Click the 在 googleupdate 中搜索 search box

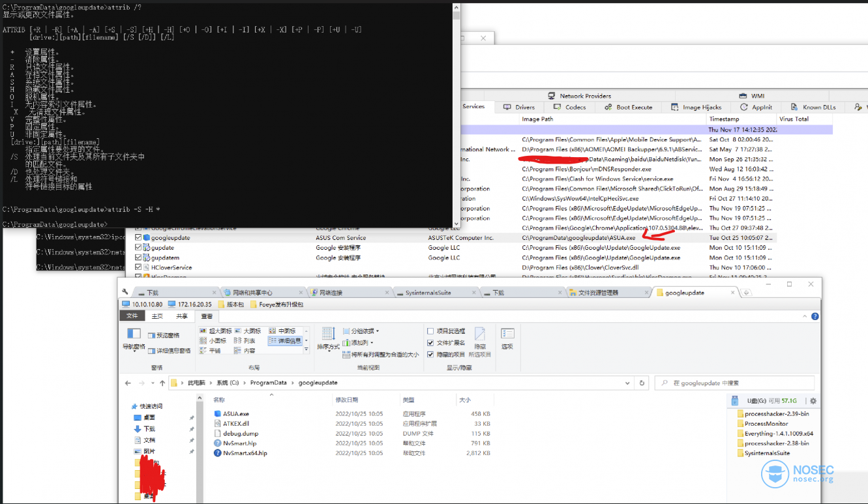pos(735,383)
